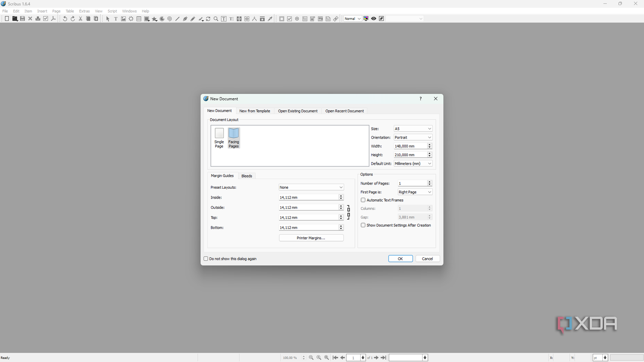
Task: Expand the Preset Layouts dropdown
Action: click(x=311, y=187)
